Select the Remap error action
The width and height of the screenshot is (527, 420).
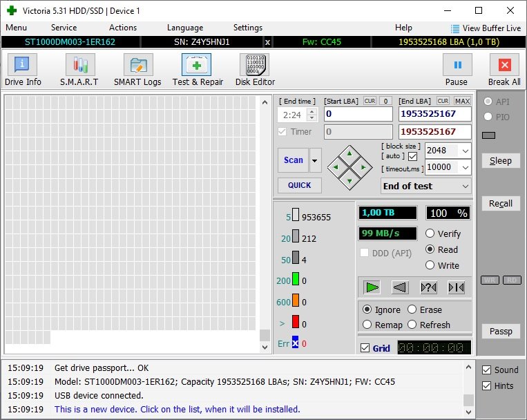point(367,325)
